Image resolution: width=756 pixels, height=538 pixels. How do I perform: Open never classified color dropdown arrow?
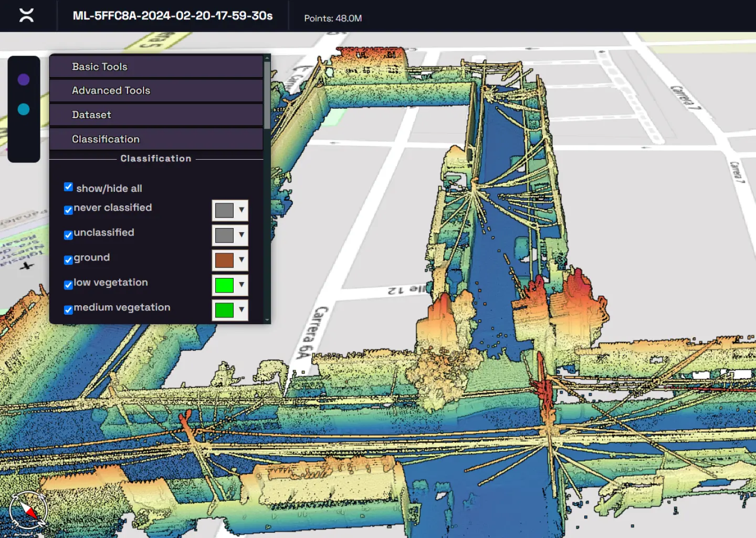pos(241,210)
